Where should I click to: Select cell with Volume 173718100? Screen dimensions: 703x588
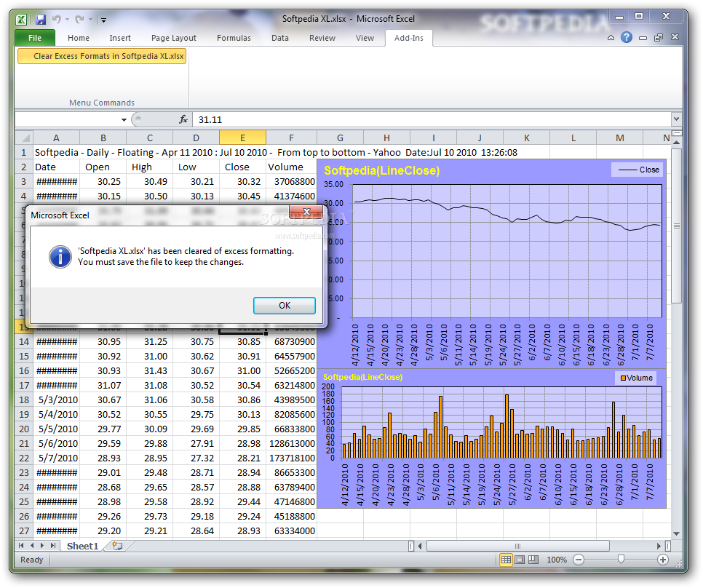pos(291,458)
